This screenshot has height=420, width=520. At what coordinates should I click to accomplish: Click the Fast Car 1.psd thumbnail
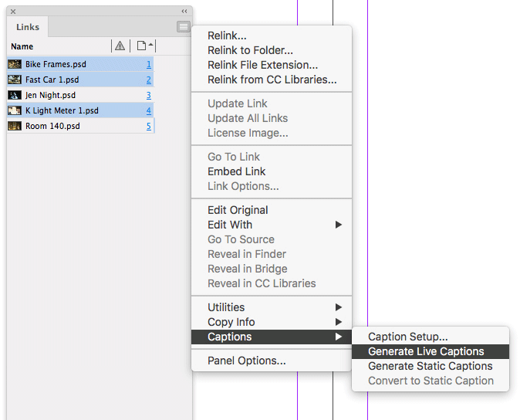coord(15,80)
